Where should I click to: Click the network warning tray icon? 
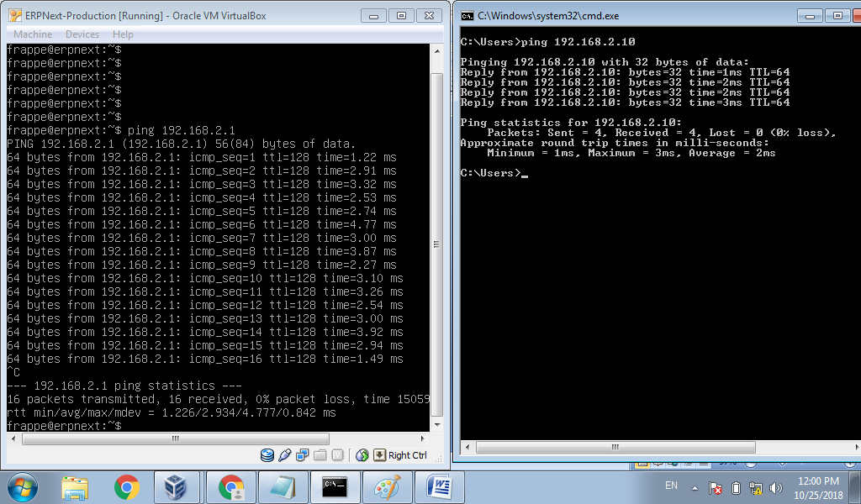pyautogui.click(x=756, y=487)
